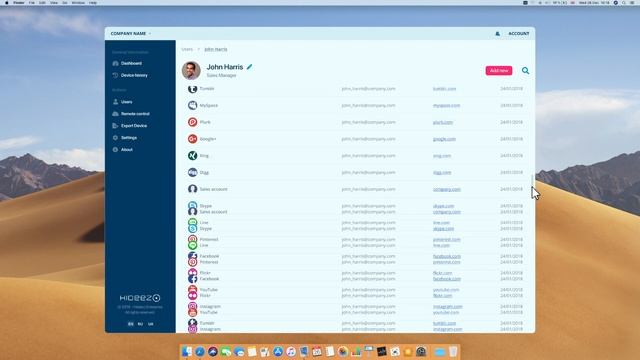Click the account list scrollbar thumb

[x=532, y=180]
